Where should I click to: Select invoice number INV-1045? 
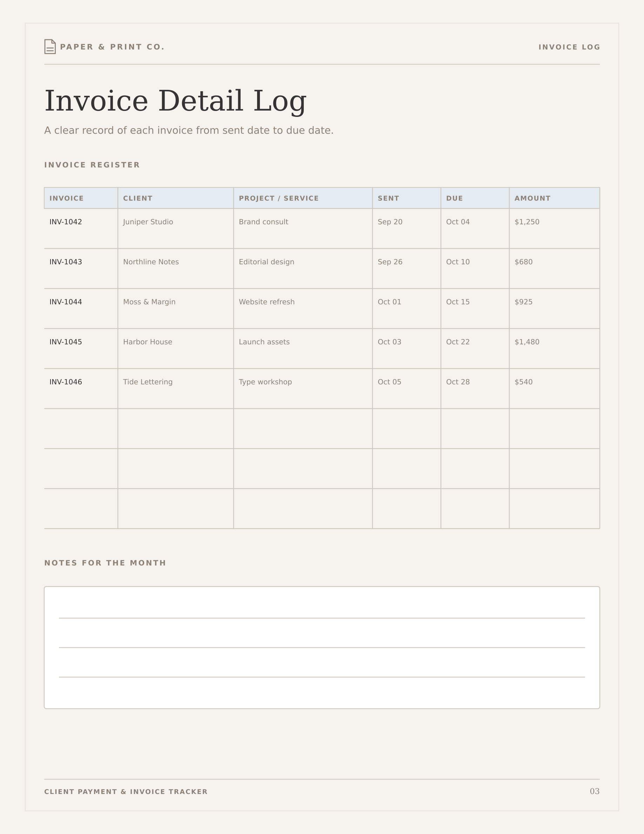[66, 342]
